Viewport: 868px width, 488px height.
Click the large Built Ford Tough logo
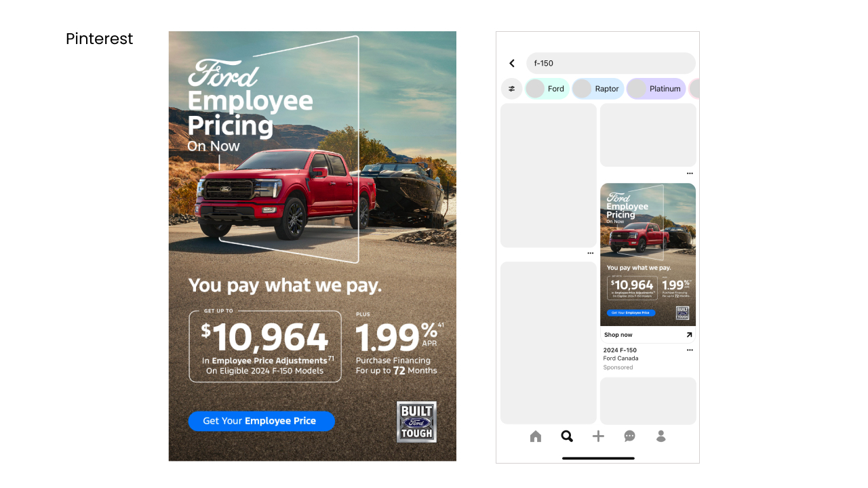(416, 422)
